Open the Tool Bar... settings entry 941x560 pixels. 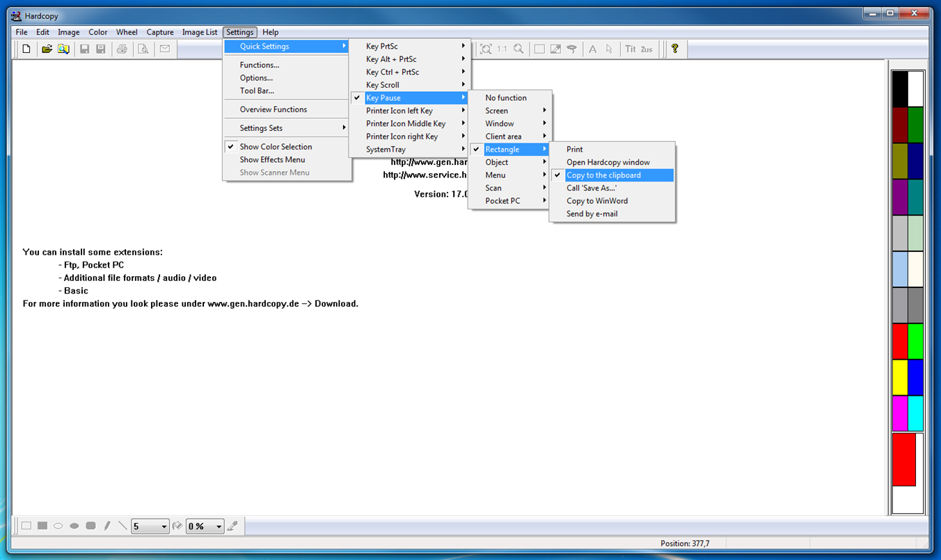287,90
